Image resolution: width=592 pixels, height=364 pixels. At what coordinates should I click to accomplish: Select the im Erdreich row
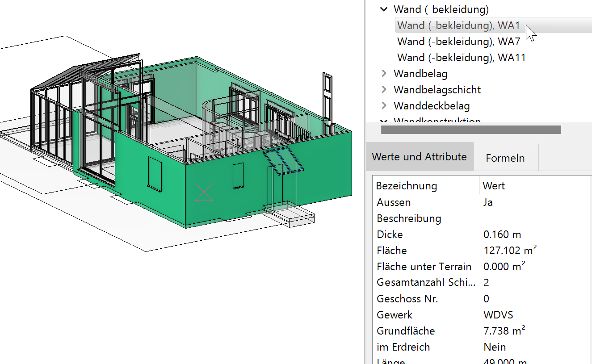(481, 347)
